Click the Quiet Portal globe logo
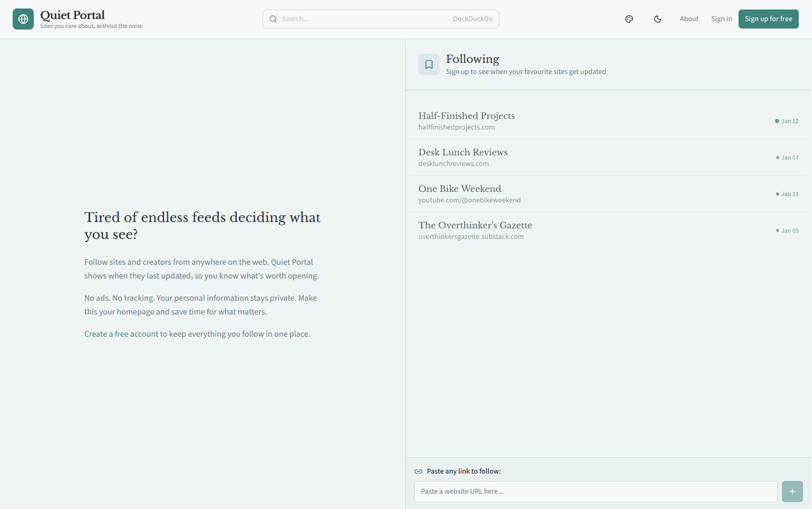 click(x=23, y=19)
